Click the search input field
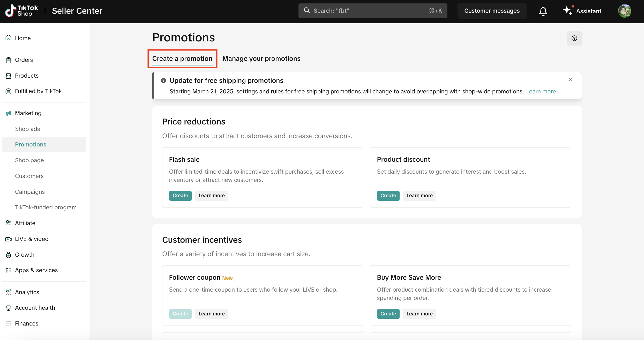 coord(372,11)
